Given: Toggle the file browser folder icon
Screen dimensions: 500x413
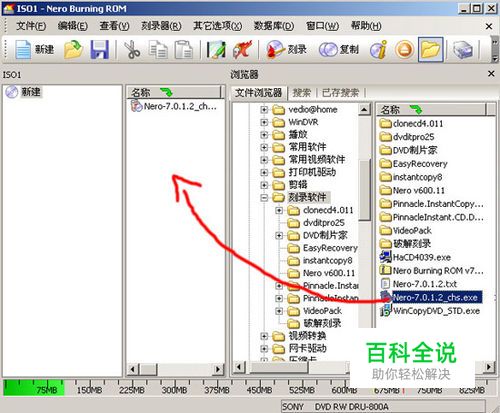Looking at the screenshot, I should click(430, 50).
